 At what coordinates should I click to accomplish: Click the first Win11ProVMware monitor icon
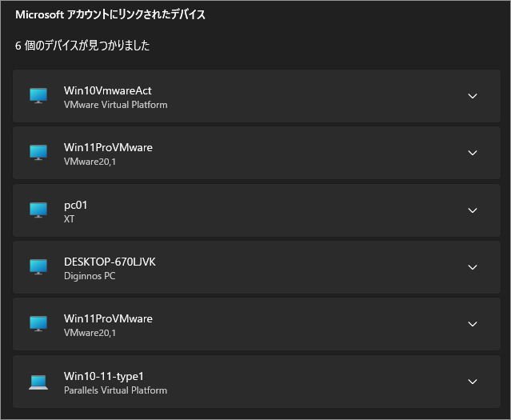(38, 153)
